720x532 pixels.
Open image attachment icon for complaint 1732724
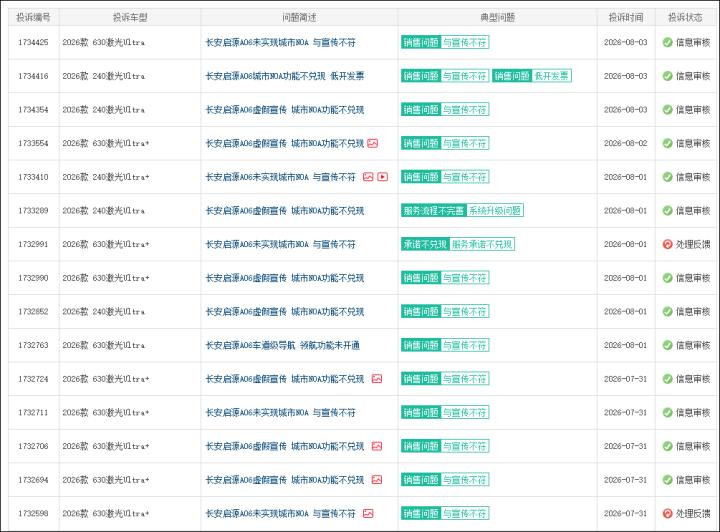[377, 379]
